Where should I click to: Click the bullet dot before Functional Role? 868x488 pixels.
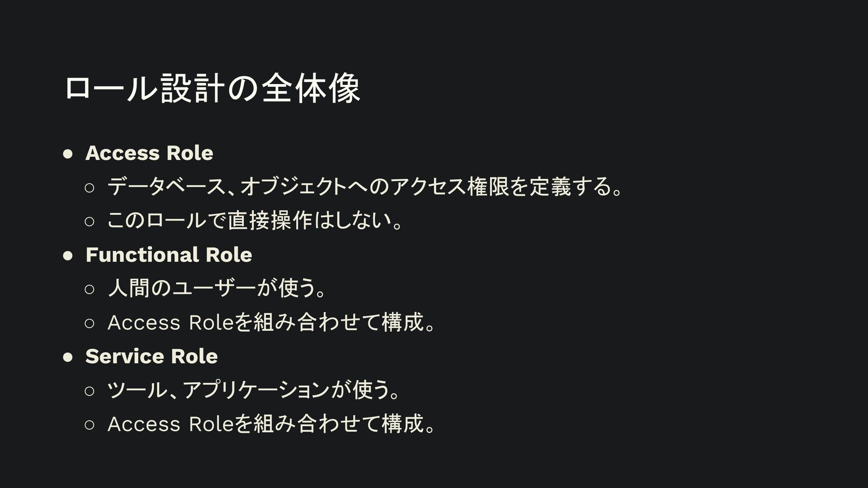pyautogui.click(x=68, y=256)
